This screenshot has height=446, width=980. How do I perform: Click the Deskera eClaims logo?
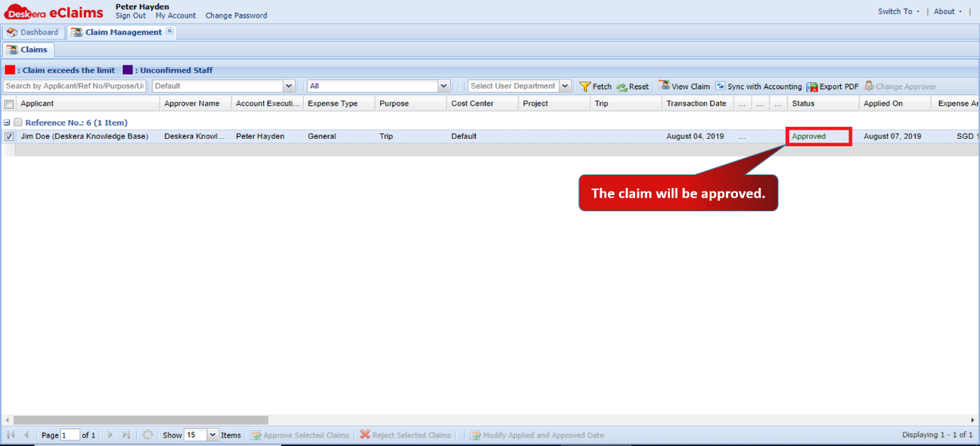click(53, 11)
